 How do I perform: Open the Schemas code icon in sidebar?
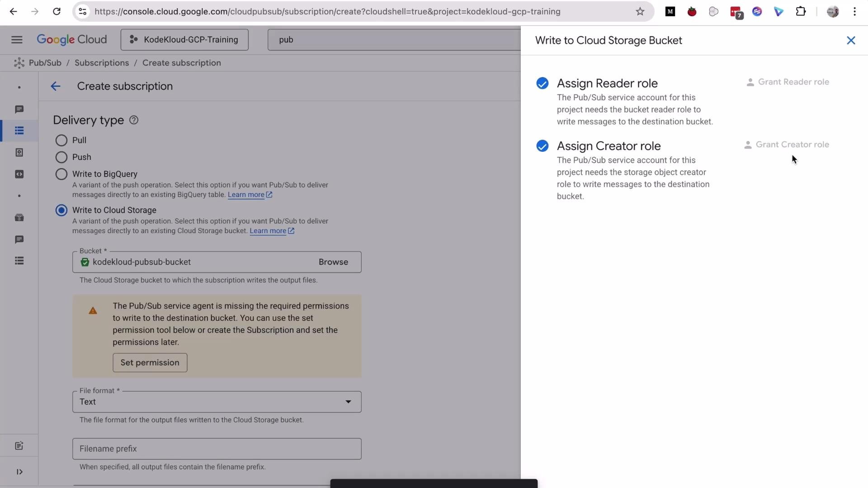[19, 174]
